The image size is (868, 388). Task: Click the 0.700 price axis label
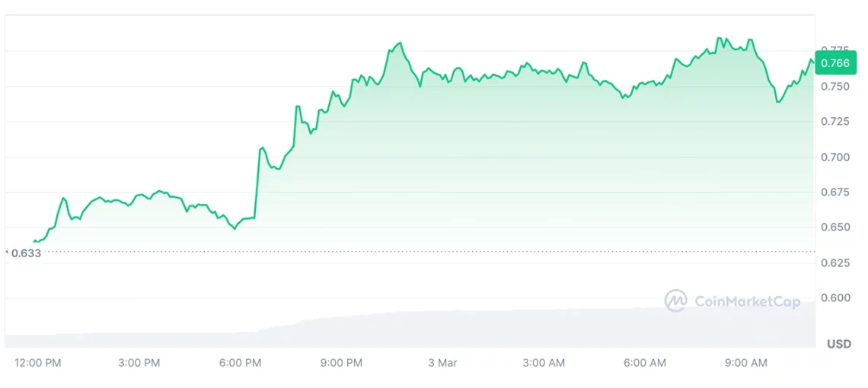835,157
